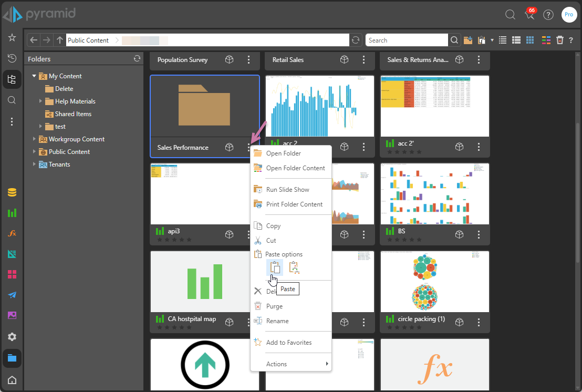Viewport: 582px width, 392px height.
Task: Switch to blue thumbnail grid view
Action: tap(530, 40)
